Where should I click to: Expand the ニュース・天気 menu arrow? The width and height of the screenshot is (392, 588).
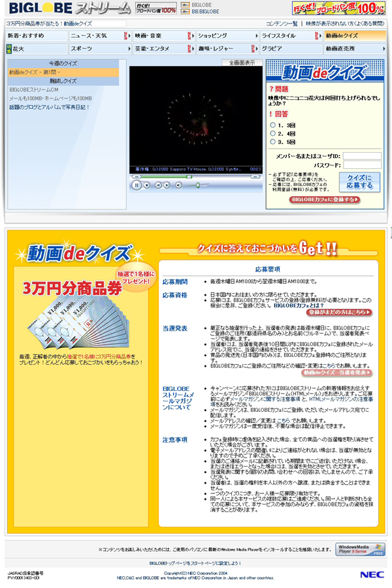[129, 36]
